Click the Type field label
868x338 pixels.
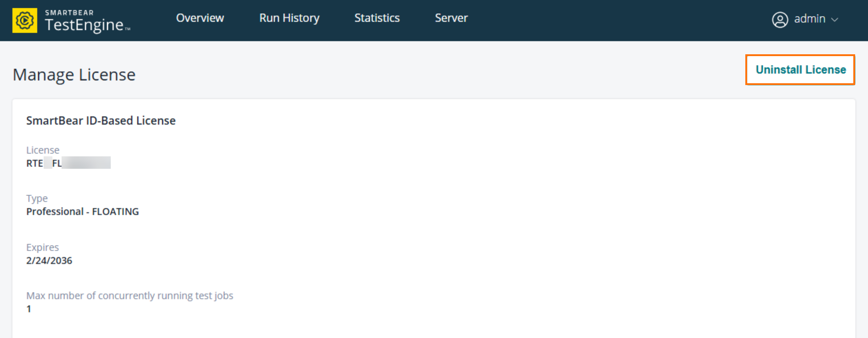[37, 199]
